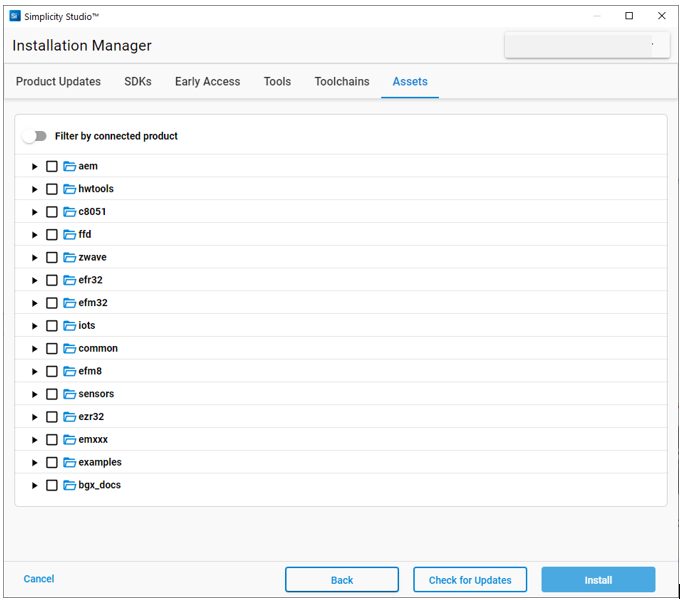Viewport: 680px width, 600px height.
Task: Click the Cancel link
Action: (x=39, y=579)
